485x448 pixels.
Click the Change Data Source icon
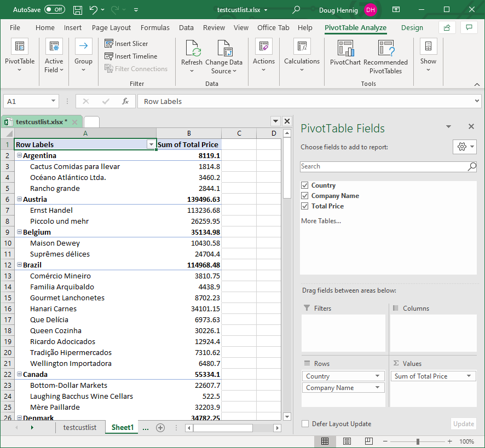click(224, 49)
